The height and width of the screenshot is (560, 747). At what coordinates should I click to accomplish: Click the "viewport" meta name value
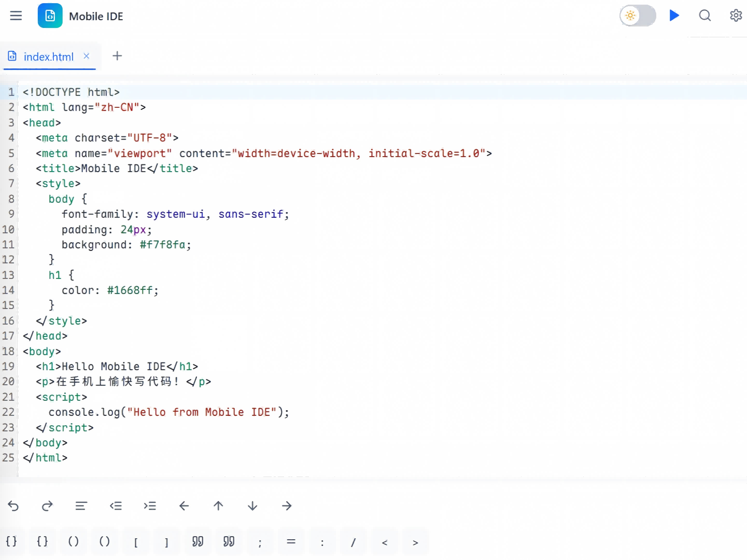[x=140, y=153]
